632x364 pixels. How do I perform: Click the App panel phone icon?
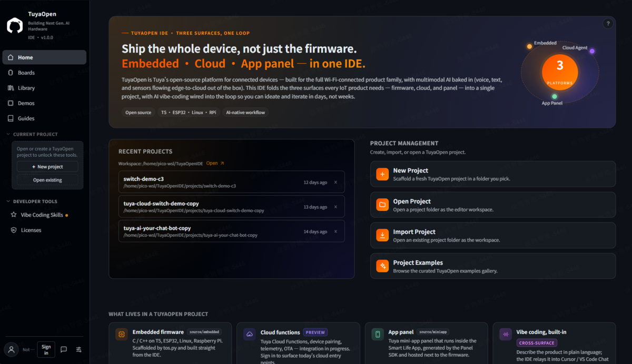378,334
